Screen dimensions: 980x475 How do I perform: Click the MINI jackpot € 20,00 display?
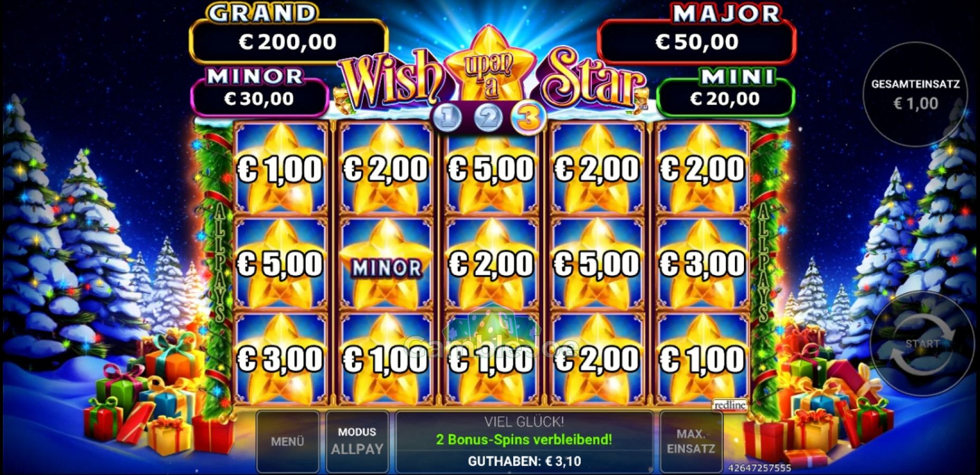click(x=725, y=98)
